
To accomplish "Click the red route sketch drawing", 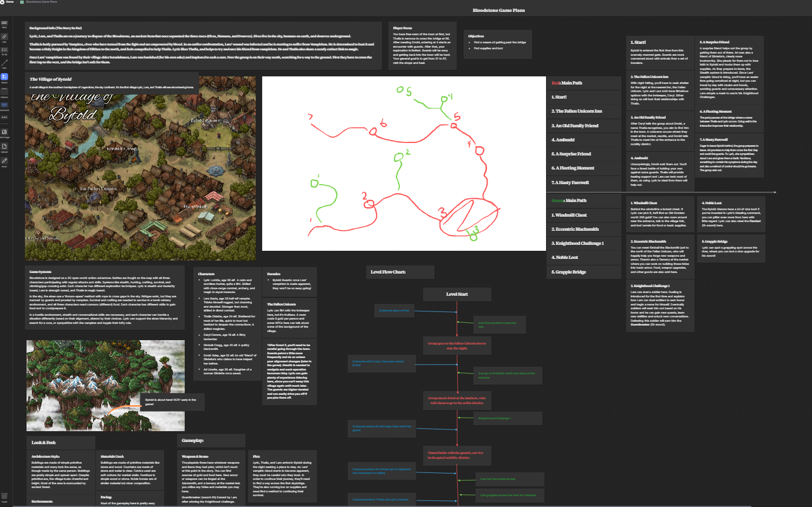I will (x=404, y=164).
